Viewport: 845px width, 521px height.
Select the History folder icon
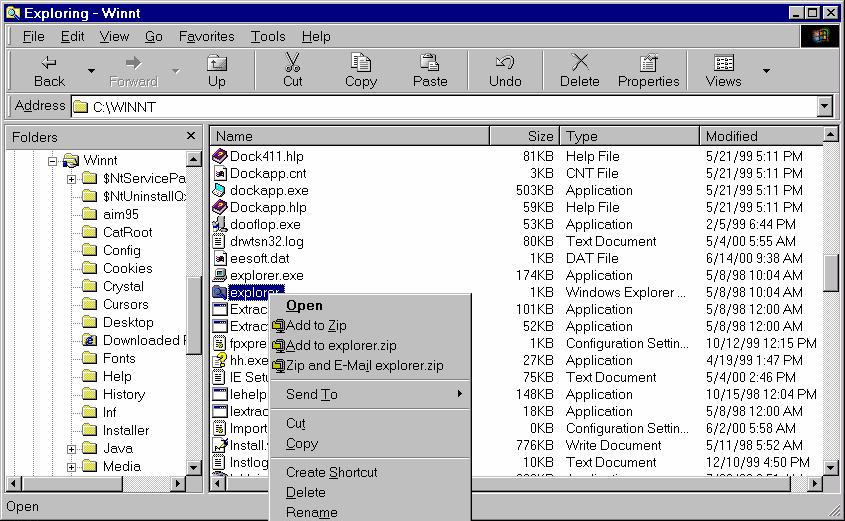[x=89, y=394]
